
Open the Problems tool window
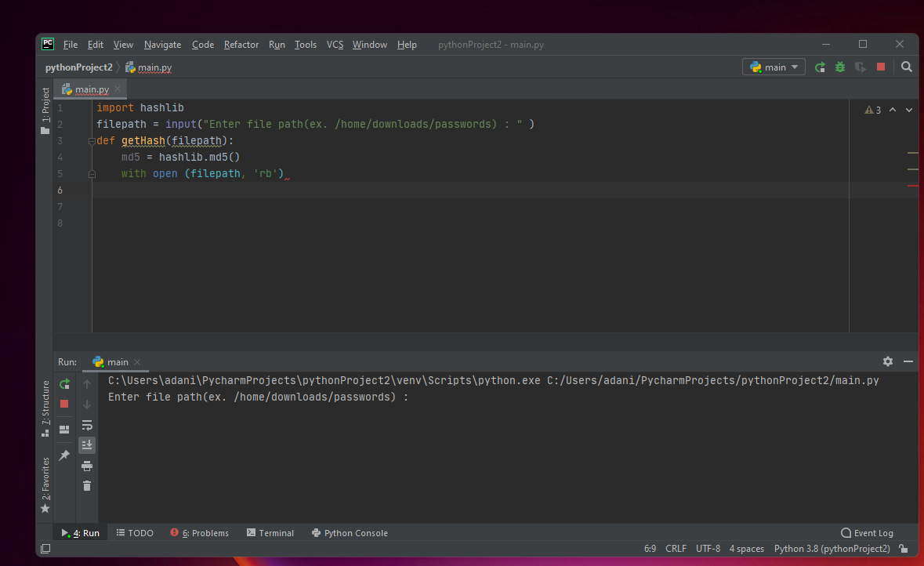pyautogui.click(x=199, y=533)
